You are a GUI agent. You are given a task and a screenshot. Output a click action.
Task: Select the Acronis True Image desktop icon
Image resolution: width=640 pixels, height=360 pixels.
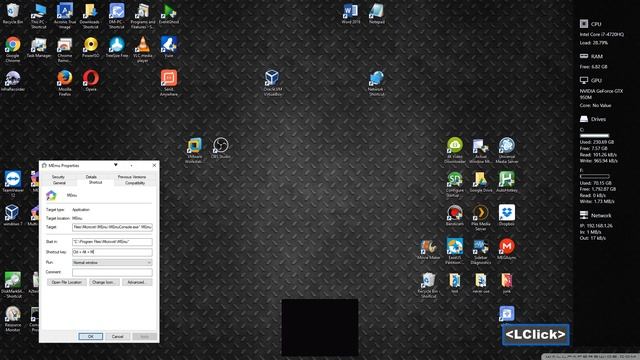click(65, 11)
